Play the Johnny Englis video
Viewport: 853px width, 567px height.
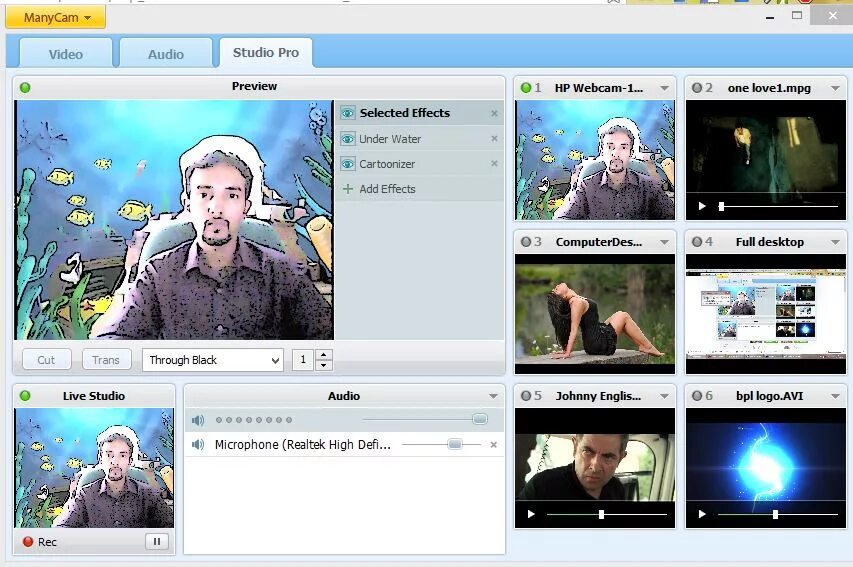click(531, 514)
